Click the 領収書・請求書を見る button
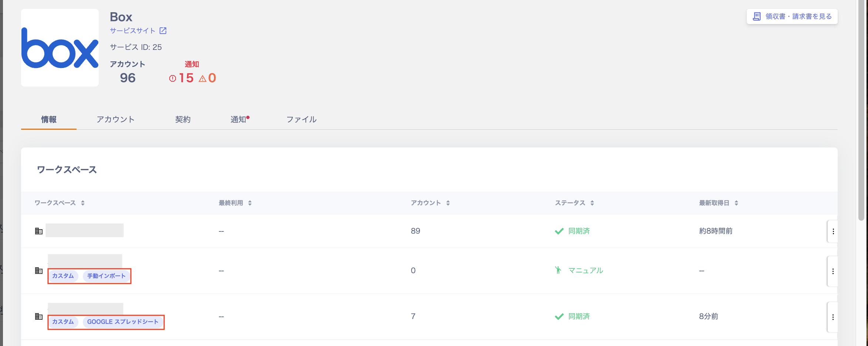This screenshot has width=868, height=346. (792, 17)
